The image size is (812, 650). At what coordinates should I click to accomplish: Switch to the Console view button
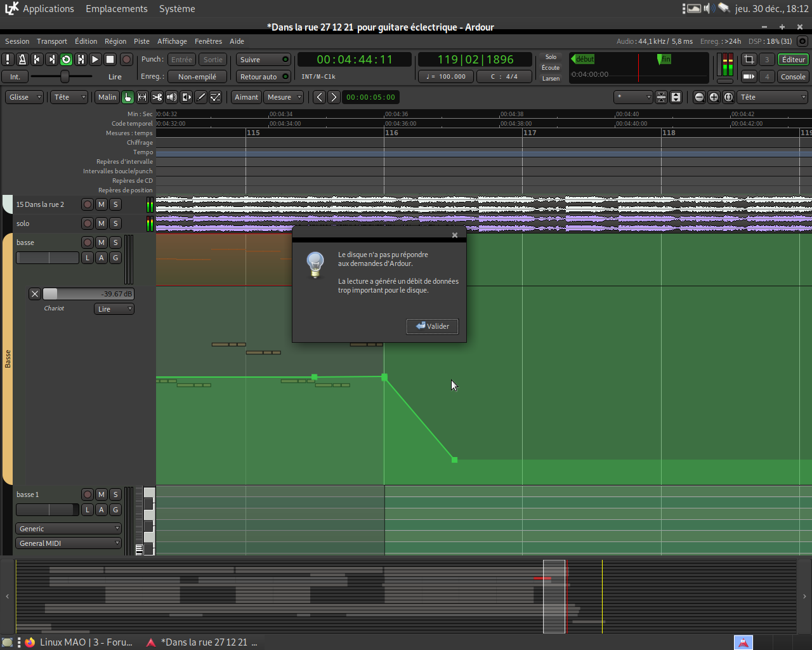tap(793, 77)
